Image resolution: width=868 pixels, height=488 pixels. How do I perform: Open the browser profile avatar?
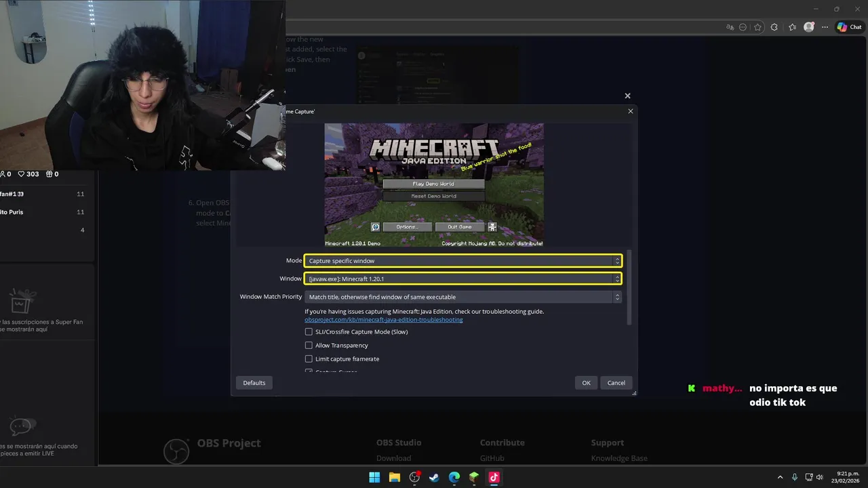[x=808, y=27]
